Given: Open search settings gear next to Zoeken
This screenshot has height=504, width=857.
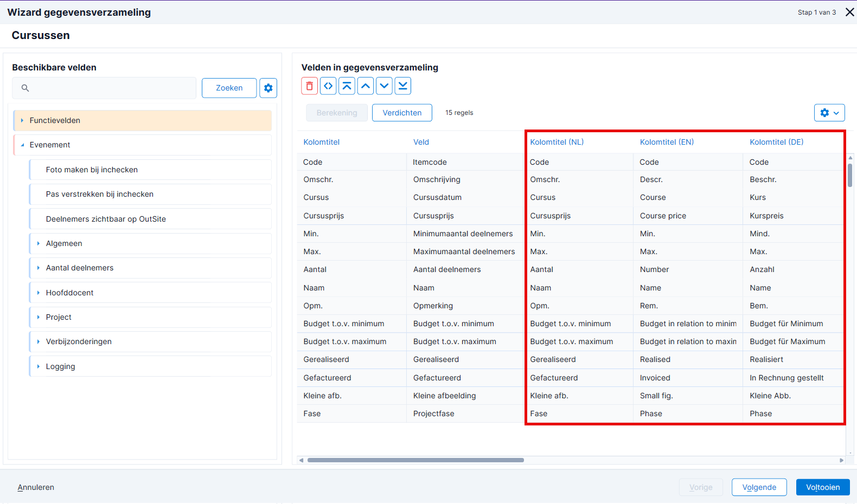Looking at the screenshot, I should click(268, 88).
